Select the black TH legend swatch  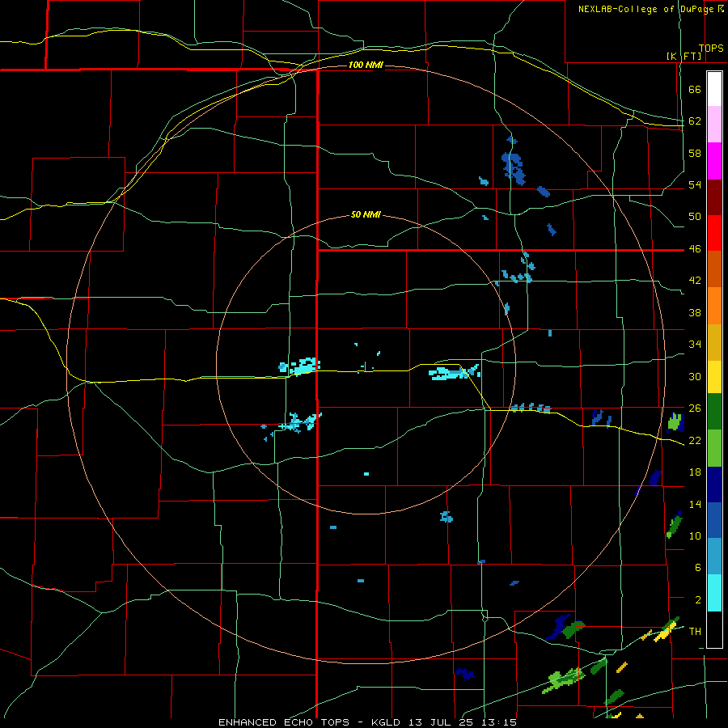(x=714, y=629)
